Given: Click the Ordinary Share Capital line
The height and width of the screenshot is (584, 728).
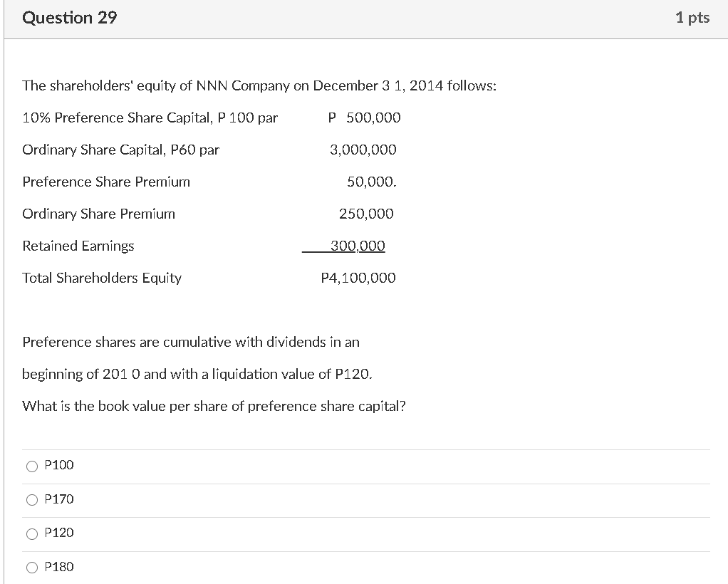Looking at the screenshot, I should (120, 150).
